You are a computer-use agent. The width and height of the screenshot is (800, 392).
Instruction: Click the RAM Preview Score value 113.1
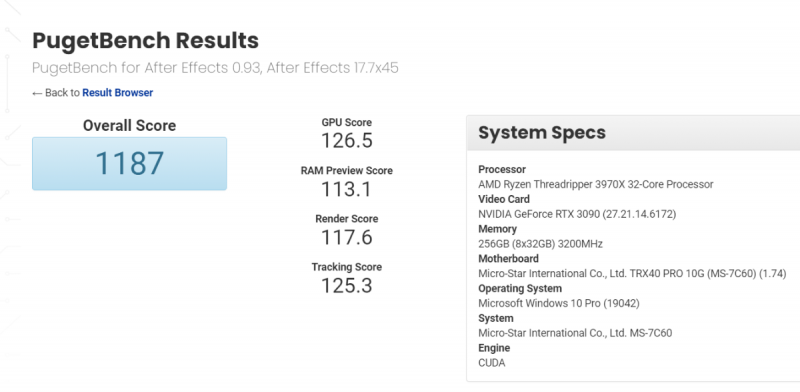coord(347,189)
